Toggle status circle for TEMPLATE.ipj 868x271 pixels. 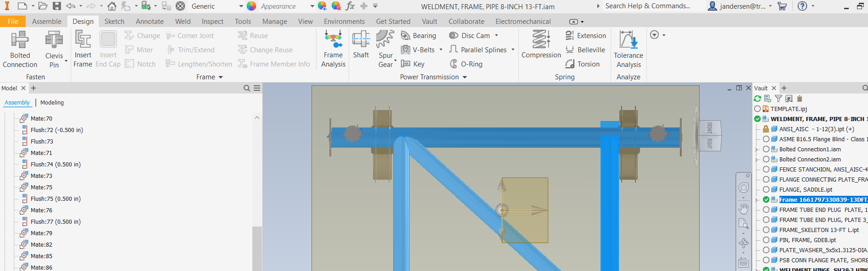(x=757, y=109)
